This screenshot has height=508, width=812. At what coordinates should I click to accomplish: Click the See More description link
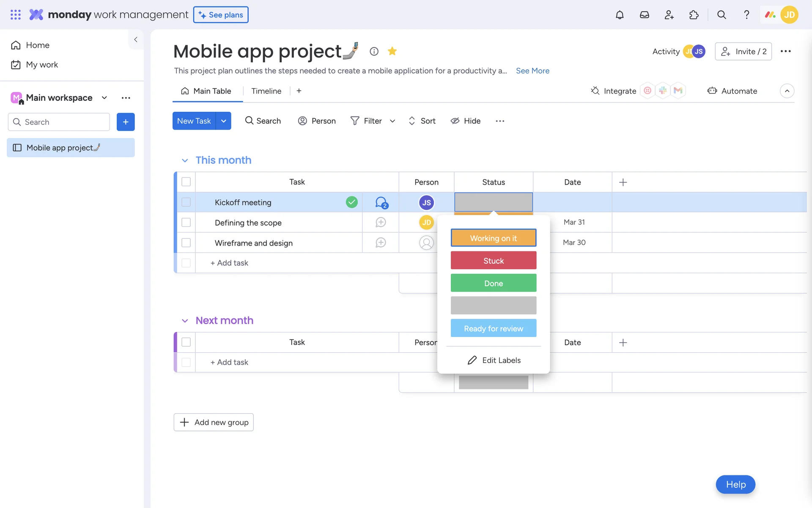[x=532, y=71]
